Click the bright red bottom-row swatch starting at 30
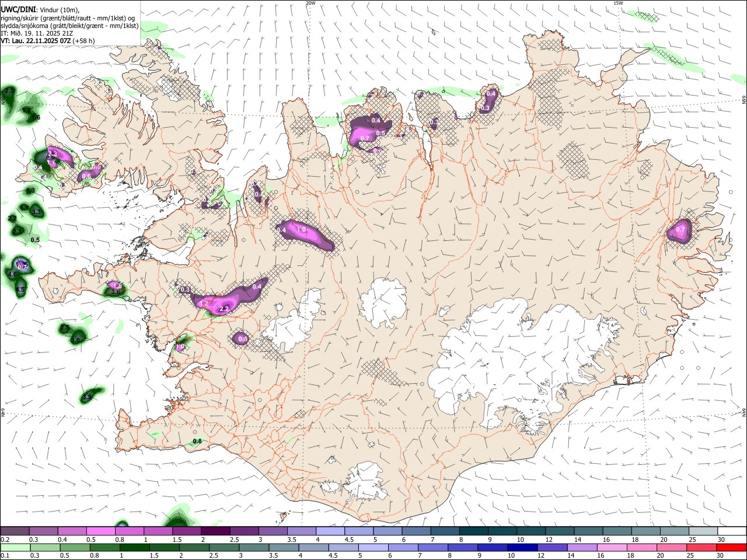747x560 pixels. [x=731, y=547]
